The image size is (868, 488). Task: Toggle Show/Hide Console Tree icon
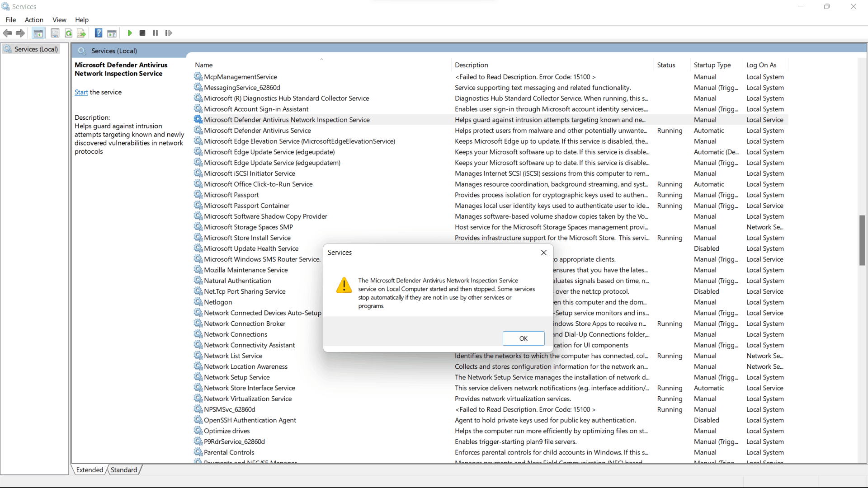coord(38,33)
